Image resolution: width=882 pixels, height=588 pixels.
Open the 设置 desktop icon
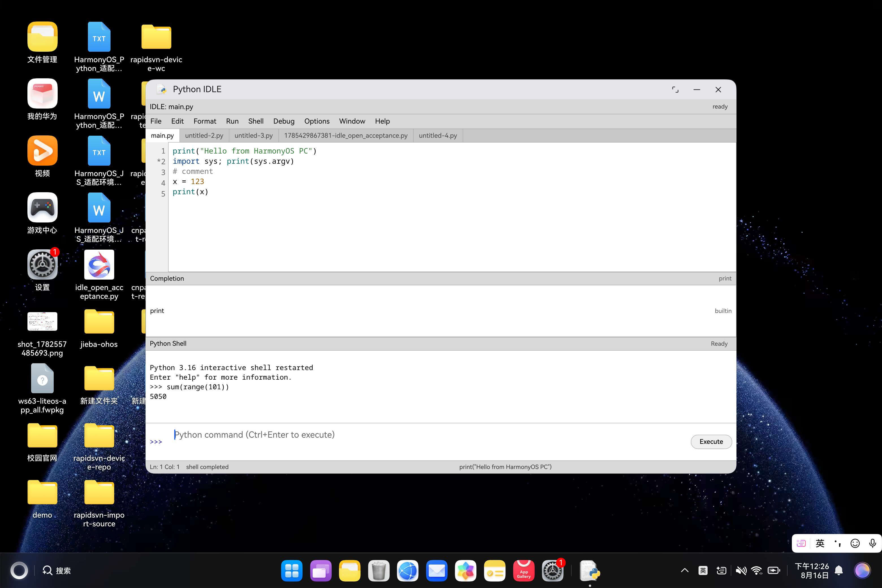click(x=42, y=271)
